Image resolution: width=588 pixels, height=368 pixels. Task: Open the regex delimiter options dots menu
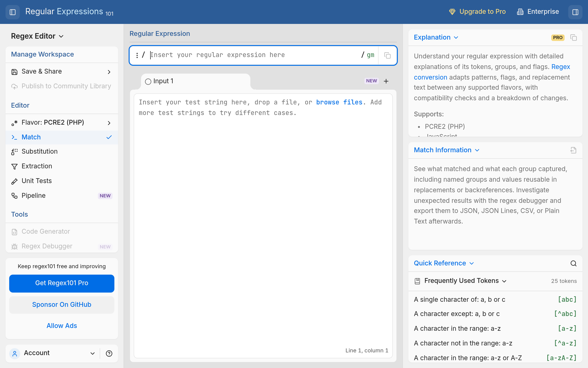[x=137, y=55]
